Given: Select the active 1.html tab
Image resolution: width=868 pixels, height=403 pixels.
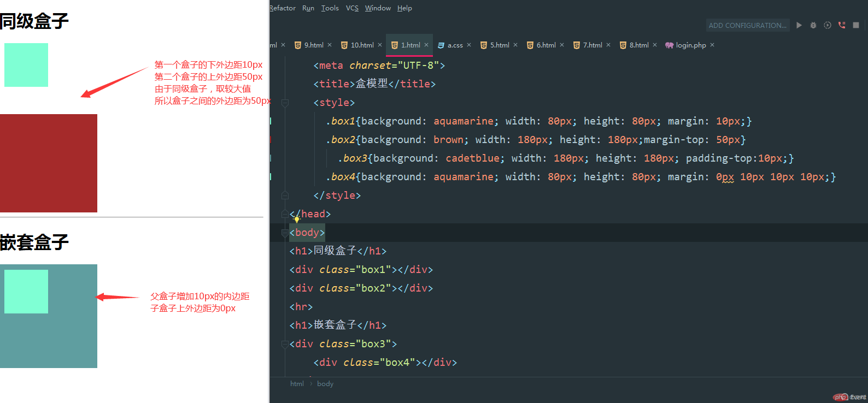Looking at the screenshot, I should [x=410, y=45].
